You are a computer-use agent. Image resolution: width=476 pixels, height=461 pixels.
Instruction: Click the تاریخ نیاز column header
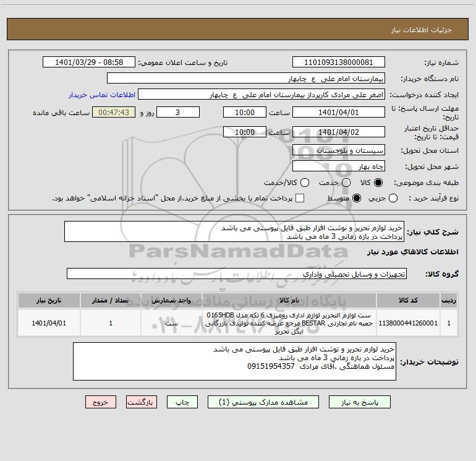[49, 301]
